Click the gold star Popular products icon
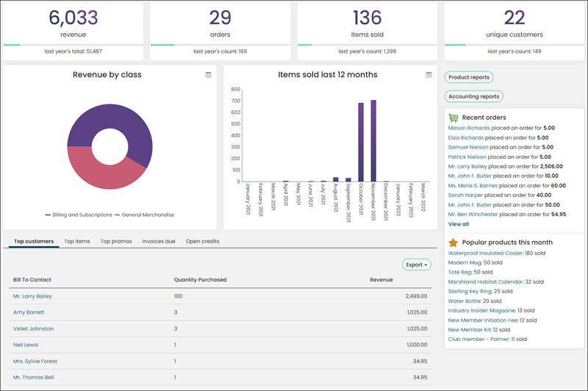The width and height of the screenshot is (588, 391). pyautogui.click(x=453, y=243)
